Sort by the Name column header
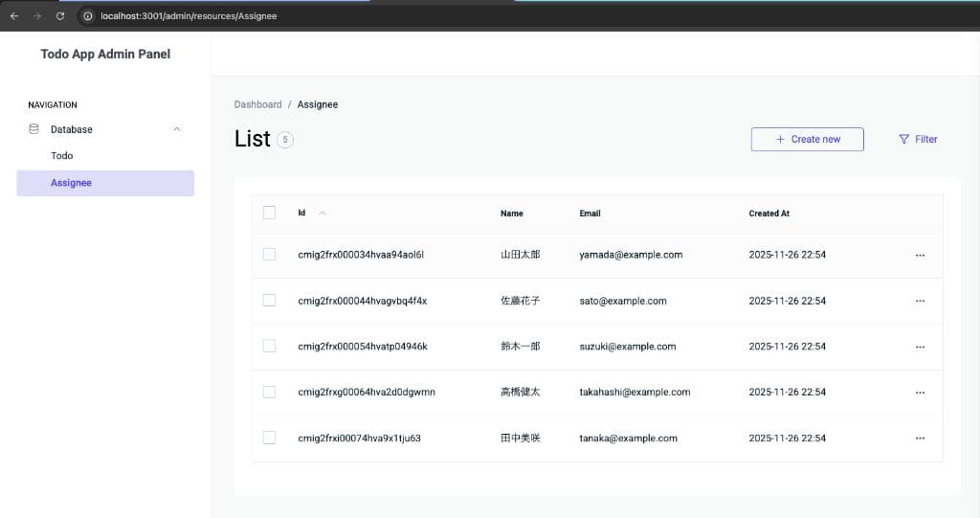This screenshot has width=980, height=518. tap(512, 214)
